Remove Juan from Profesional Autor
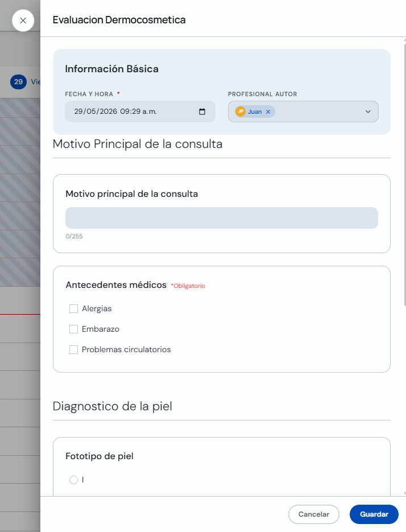Image resolution: width=406 pixels, height=532 pixels. tap(268, 112)
